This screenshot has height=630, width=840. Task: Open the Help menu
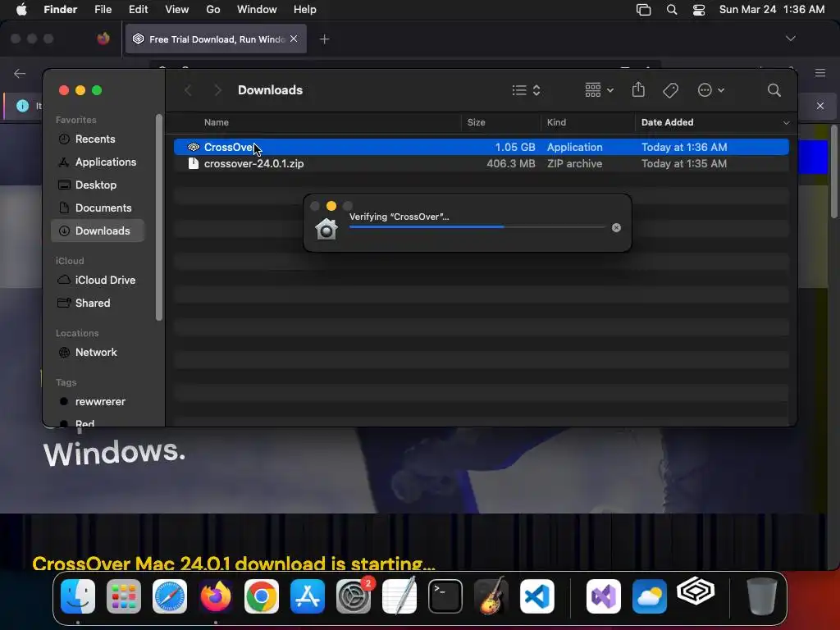click(305, 10)
